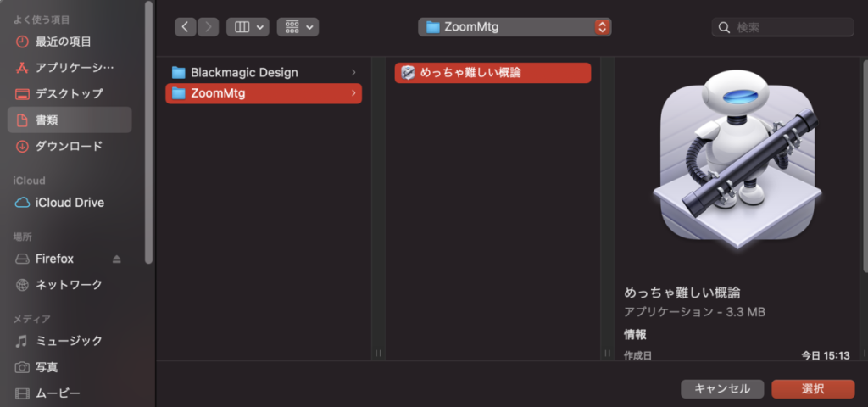Click the 選択 button
The height and width of the screenshot is (407, 868).
tap(813, 388)
